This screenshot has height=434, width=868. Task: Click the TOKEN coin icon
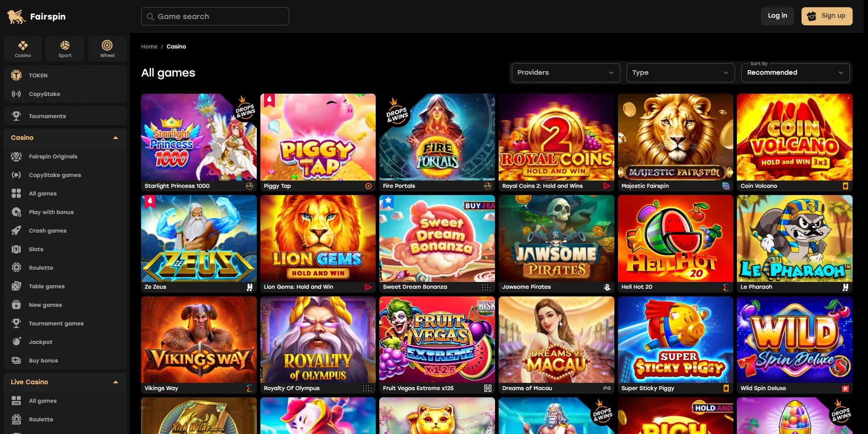[x=16, y=75]
